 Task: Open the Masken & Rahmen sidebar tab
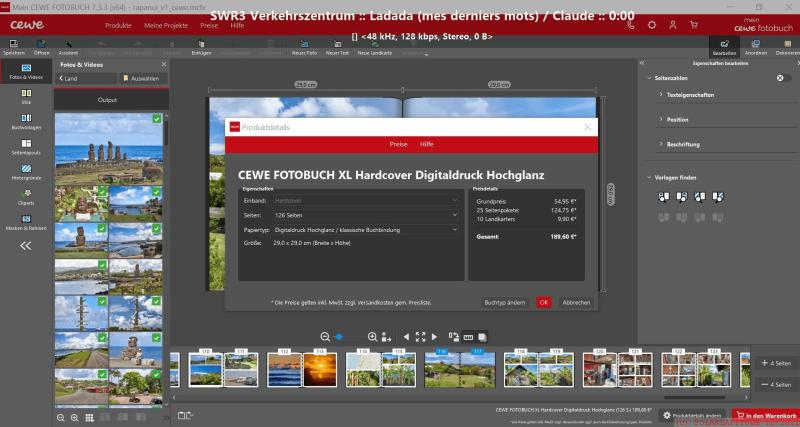(27, 222)
